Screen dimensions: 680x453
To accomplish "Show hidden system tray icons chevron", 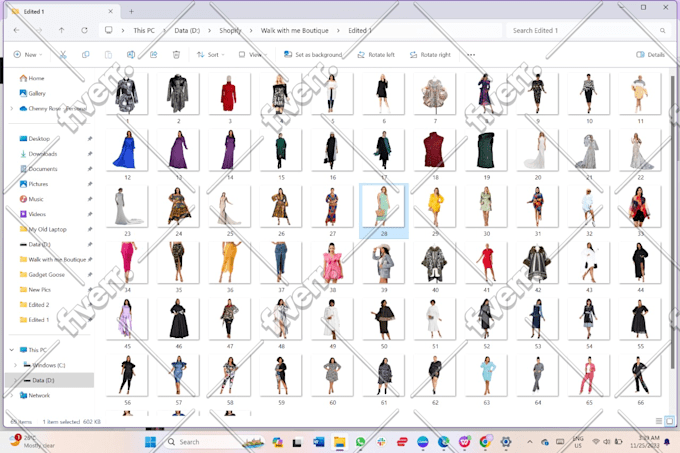I will [530, 442].
